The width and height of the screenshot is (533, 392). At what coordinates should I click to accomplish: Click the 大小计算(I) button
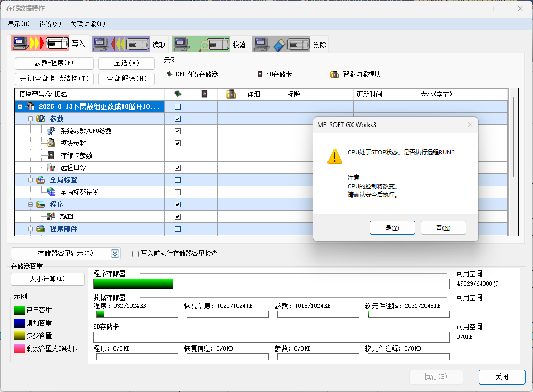(x=47, y=279)
